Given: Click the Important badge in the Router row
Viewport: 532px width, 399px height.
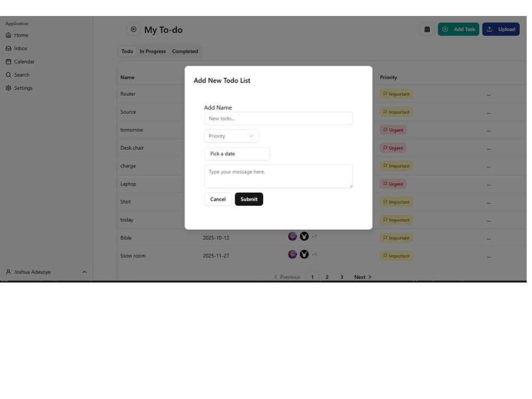Looking at the screenshot, I should pyautogui.click(x=396, y=94).
